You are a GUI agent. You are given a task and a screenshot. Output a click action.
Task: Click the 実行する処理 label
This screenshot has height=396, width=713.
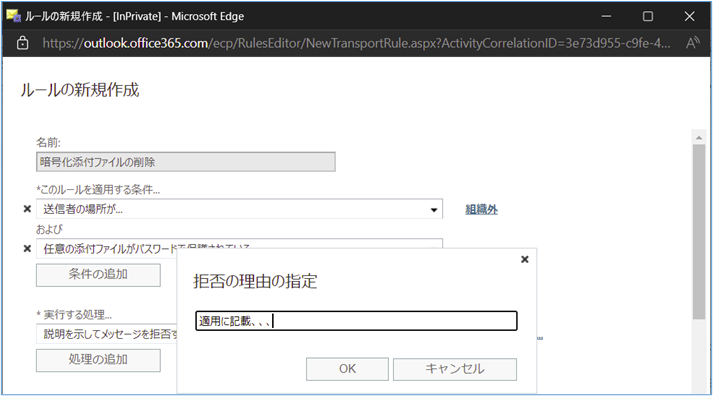(74, 315)
